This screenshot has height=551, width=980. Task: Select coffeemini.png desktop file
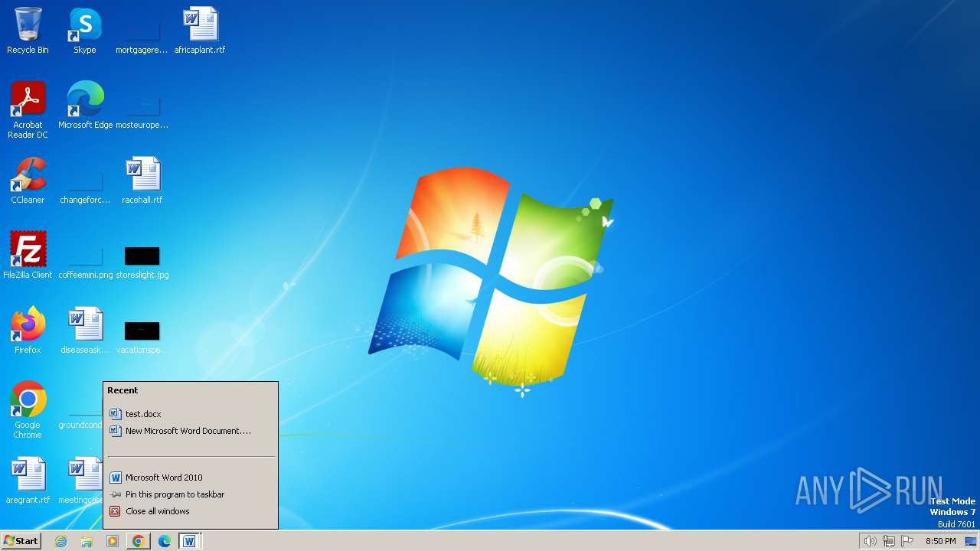(x=85, y=264)
